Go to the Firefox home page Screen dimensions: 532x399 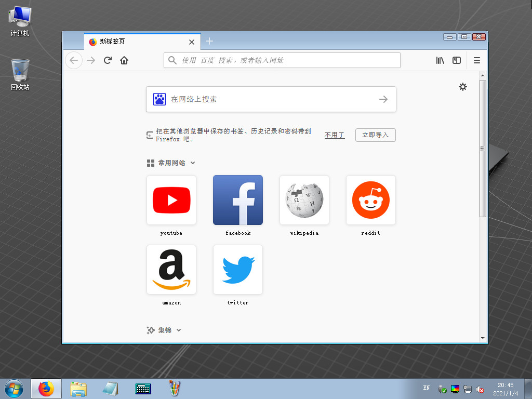[124, 60]
